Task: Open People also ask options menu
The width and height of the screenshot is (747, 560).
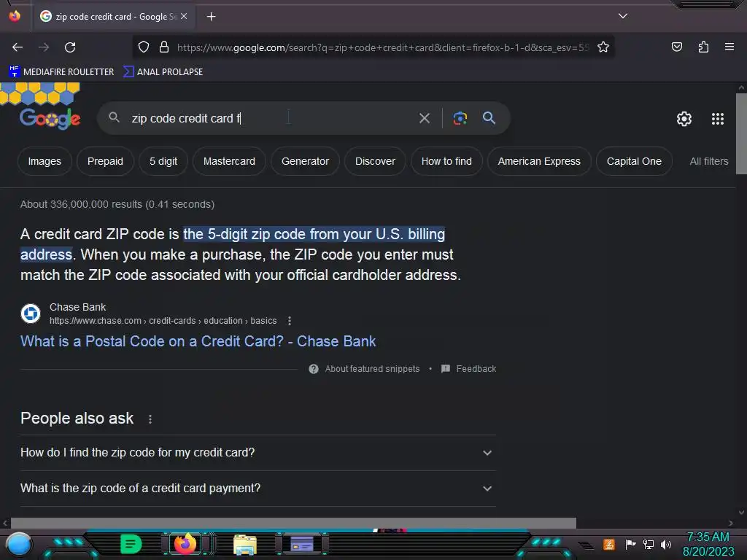Action: coord(150,419)
